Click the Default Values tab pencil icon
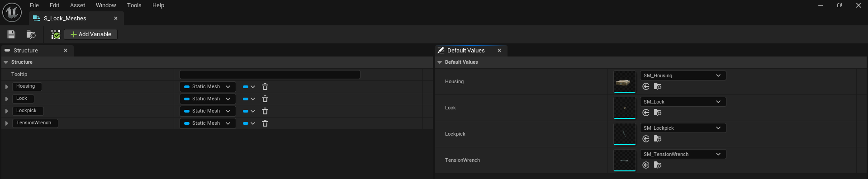 coord(441,51)
